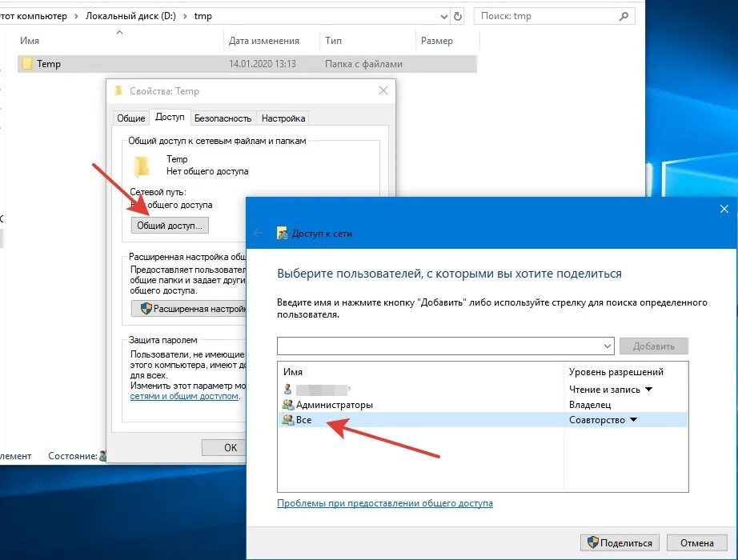Click the Администраторы group icon
This screenshot has width=738, height=560.
point(287,404)
